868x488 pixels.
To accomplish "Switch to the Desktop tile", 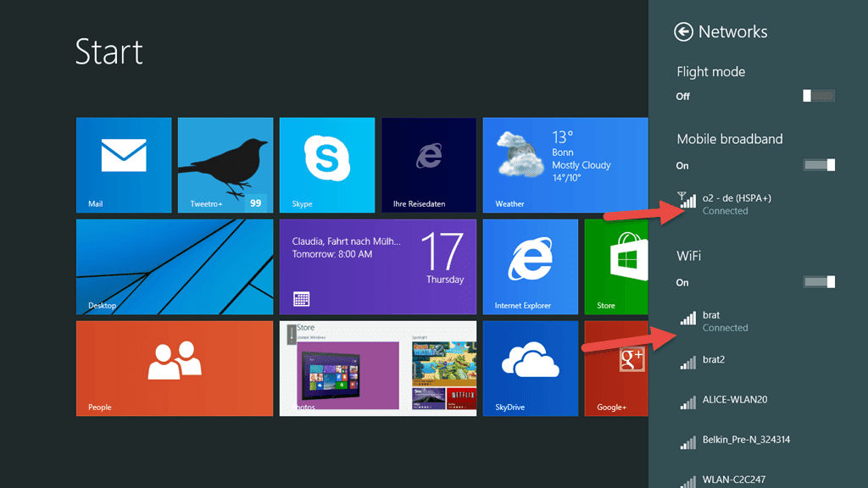I will click(174, 267).
